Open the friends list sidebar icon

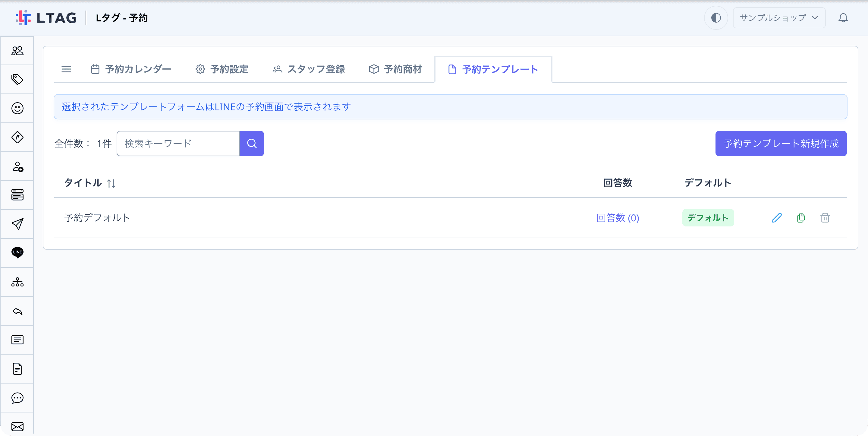point(17,51)
